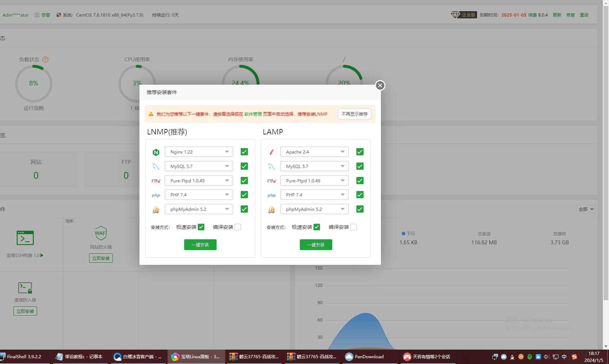
Task: Click the WAF 网站防火墙 shield icon
Action: pos(101,233)
